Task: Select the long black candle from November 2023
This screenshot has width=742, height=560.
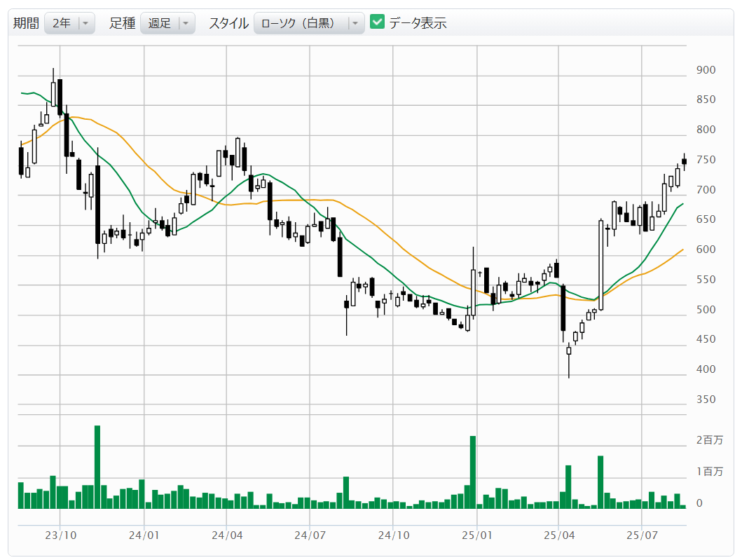Action: [x=97, y=204]
